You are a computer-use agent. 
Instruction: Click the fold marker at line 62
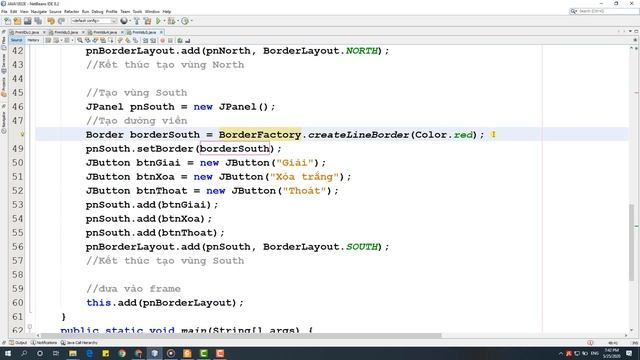coord(30,327)
